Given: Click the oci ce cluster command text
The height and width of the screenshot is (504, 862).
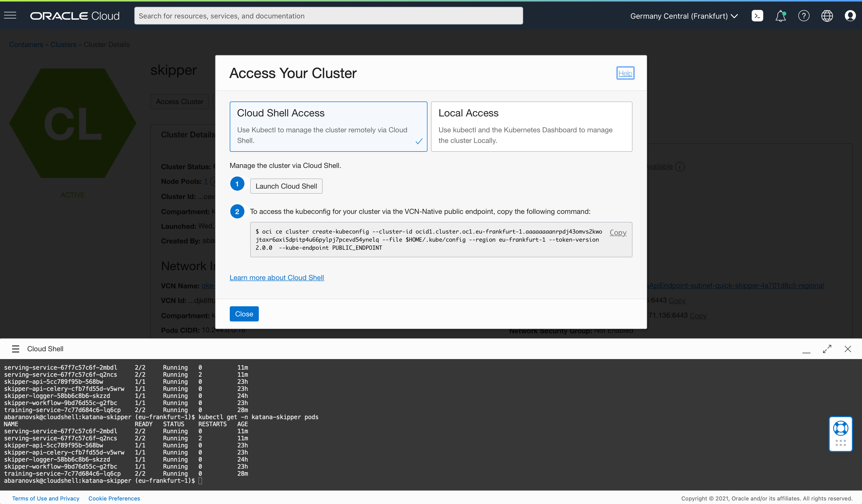Looking at the screenshot, I should [429, 240].
